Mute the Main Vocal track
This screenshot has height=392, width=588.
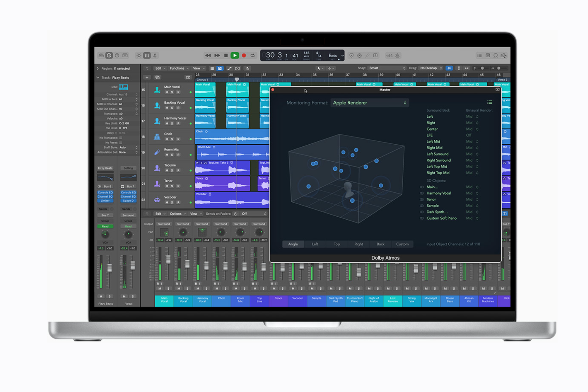coord(167,92)
